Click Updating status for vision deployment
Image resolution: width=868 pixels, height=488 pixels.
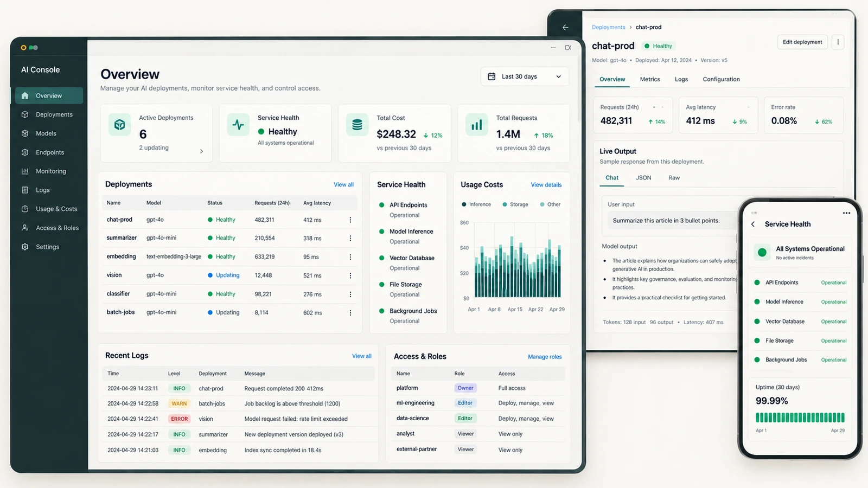point(224,275)
